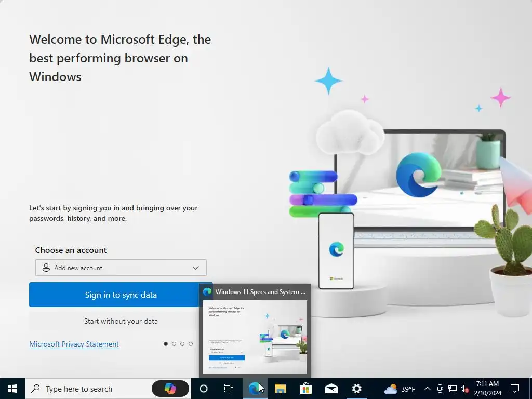Open the clock showing 7:11 AM
The width and height of the screenshot is (532, 399).
tap(487, 389)
